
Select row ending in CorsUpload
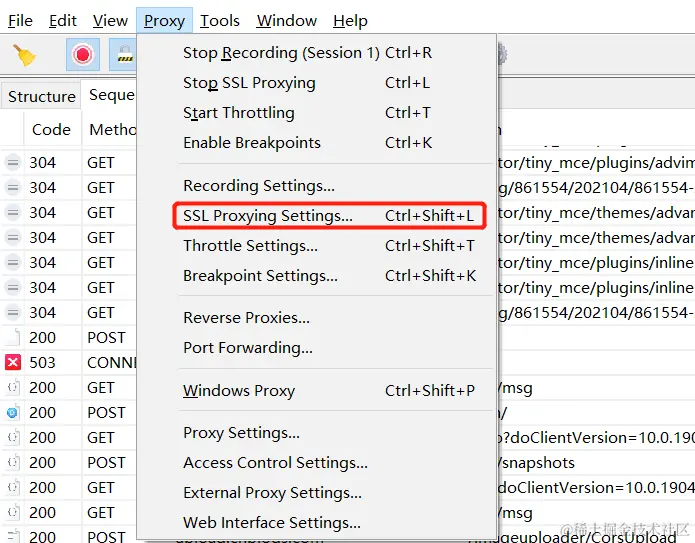tap(348, 535)
